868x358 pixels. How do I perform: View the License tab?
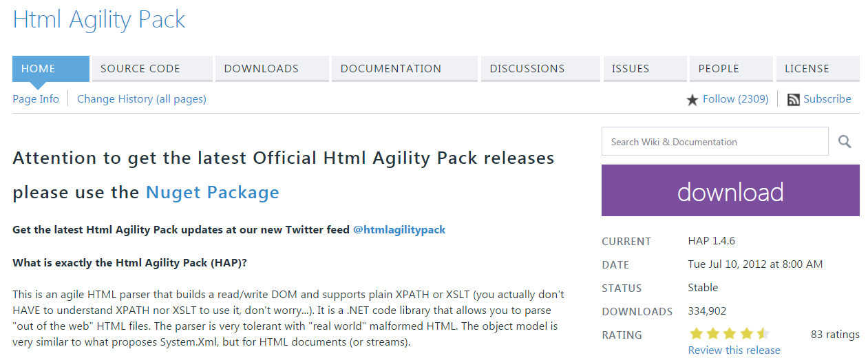818,69
